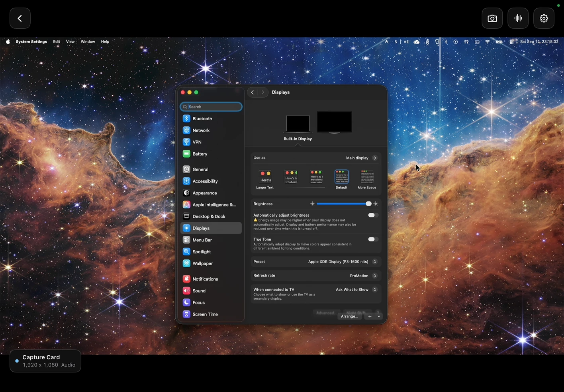Click the battery status icon in menu bar
Viewport: 564px width, 392px height.
point(499,41)
